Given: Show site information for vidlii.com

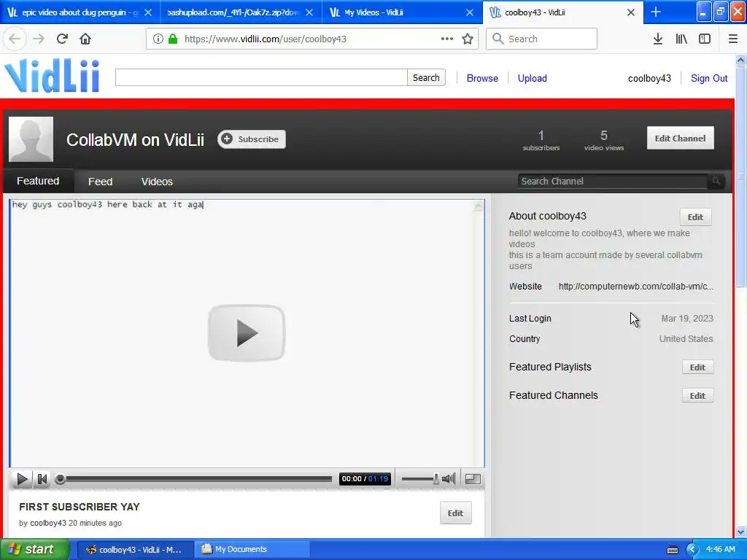Looking at the screenshot, I should [x=158, y=39].
